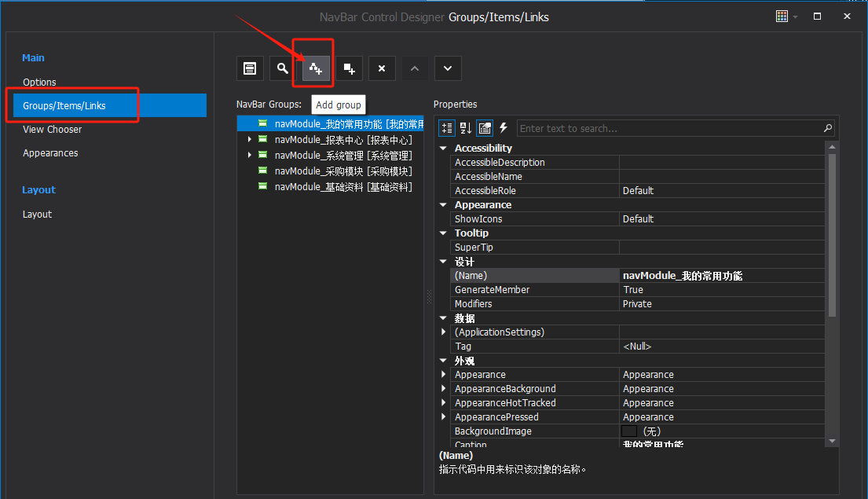Select the AccessibleName property row
The image size is (868, 499).
point(638,176)
